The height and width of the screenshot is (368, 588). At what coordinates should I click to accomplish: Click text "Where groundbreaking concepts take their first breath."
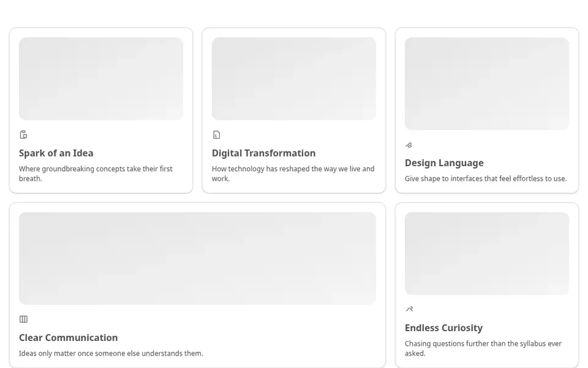(96, 174)
